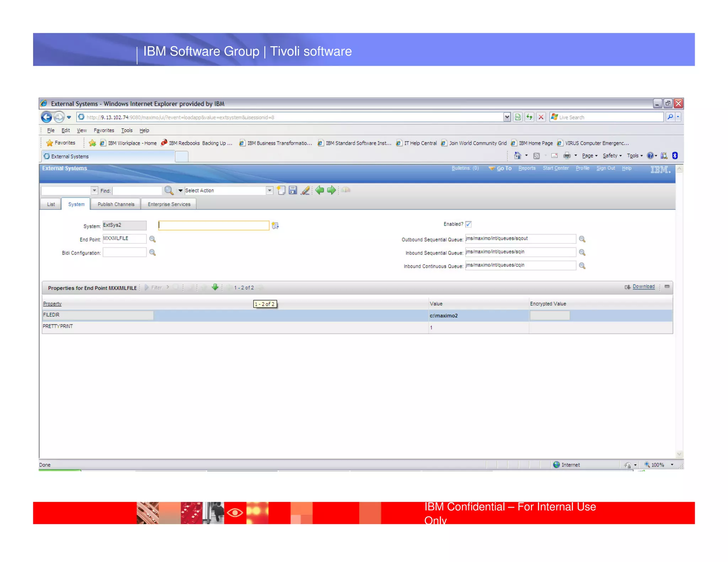Screen dimensions: 728x562
Task: Click the Find search magnifier icon
Action: 169,190
